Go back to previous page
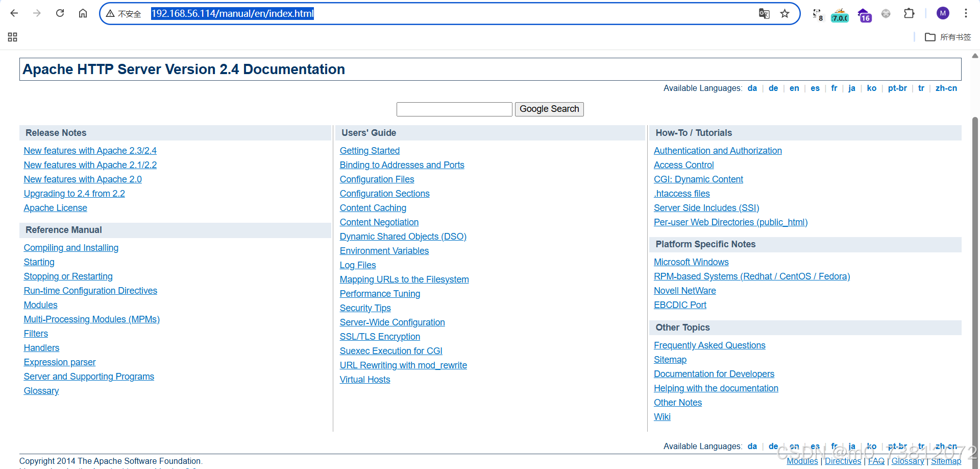The height and width of the screenshot is (469, 980). click(x=14, y=13)
